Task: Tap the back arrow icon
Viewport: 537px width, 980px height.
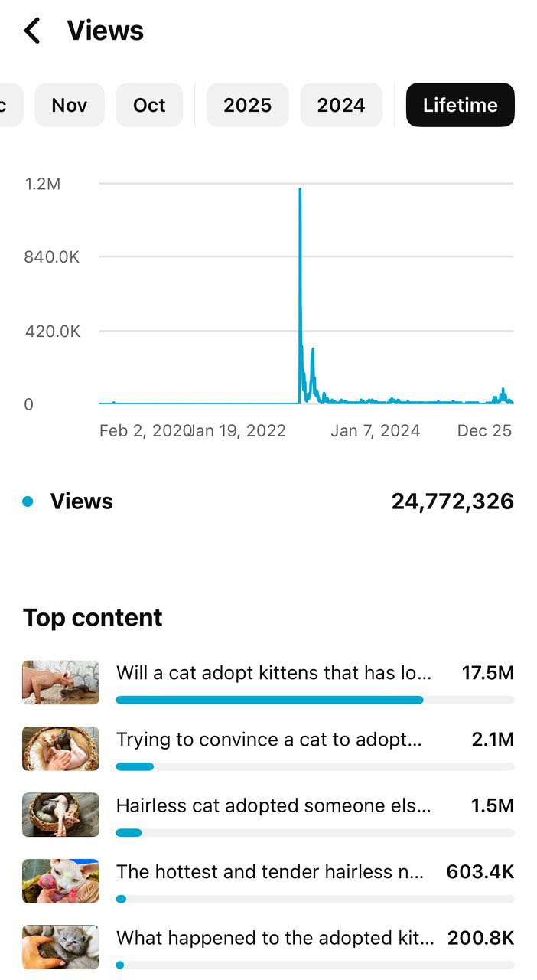Action: 32,31
